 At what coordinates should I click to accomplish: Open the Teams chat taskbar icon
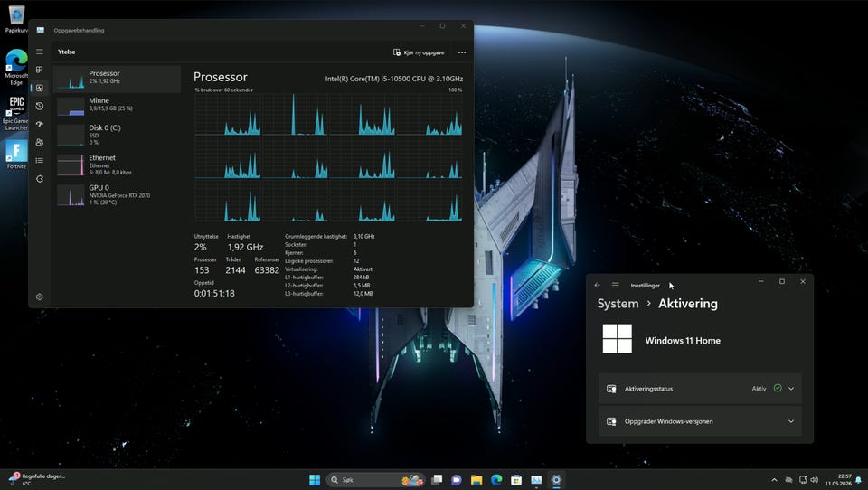[x=457, y=479]
